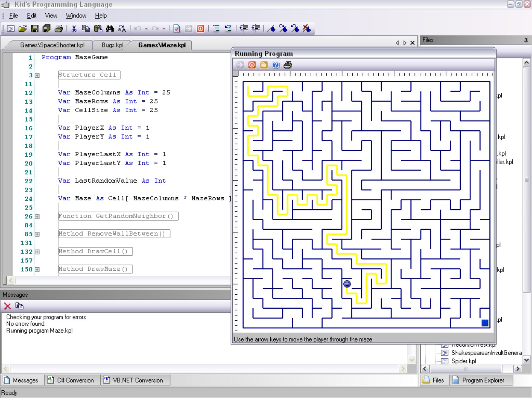
Task: Open help in Running Program window
Action: 276,65
